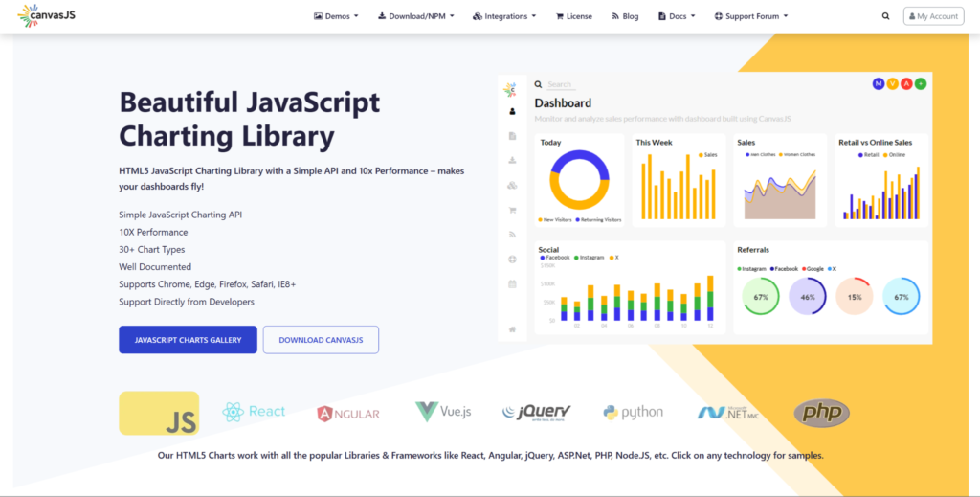This screenshot has height=497, width=980.
Task: Click the Google 15% referral gauge
Action: [x=855, y=296]
